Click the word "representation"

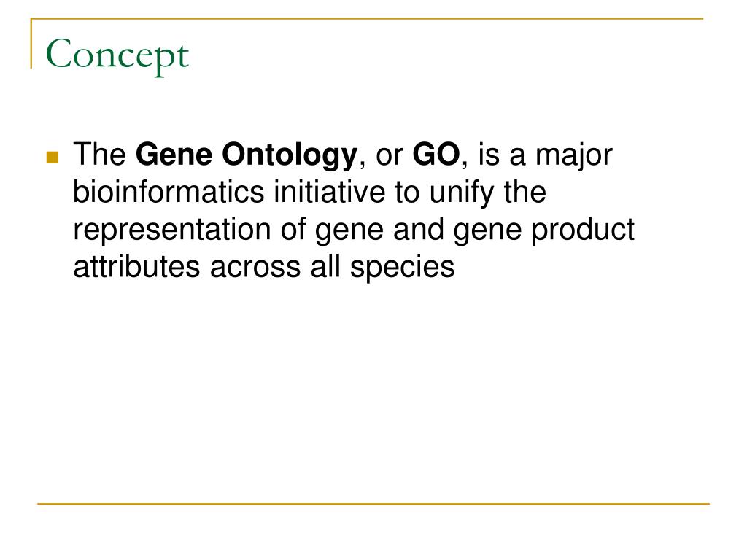click(x=172, y=230)
